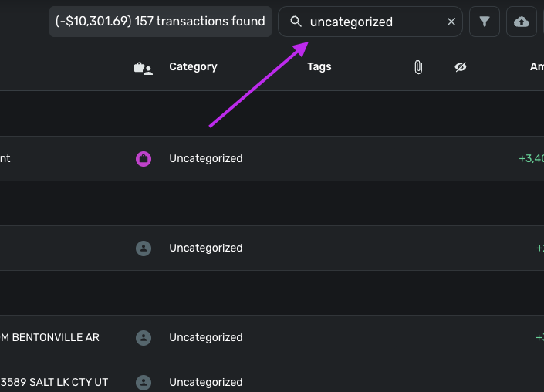Viewport: 544px width, 392px height.
Task: Click personal icon on SALT LK CTY row
Action: click(144, 382)
